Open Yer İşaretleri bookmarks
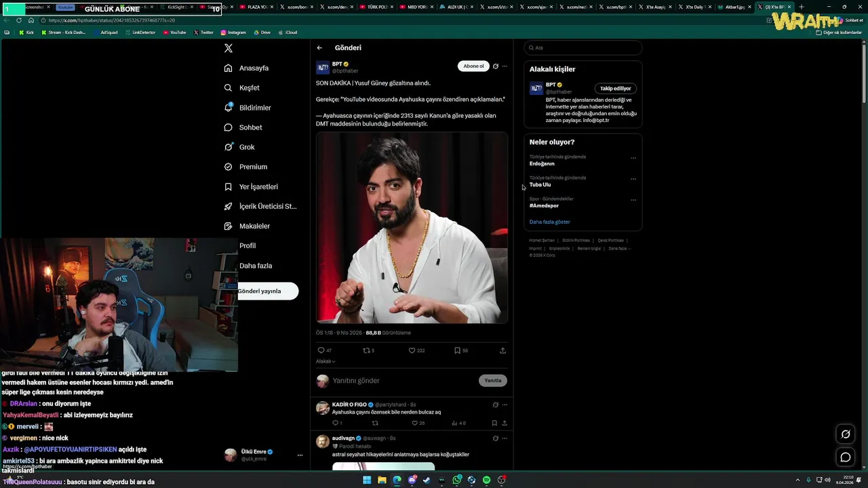 (251, 187)
